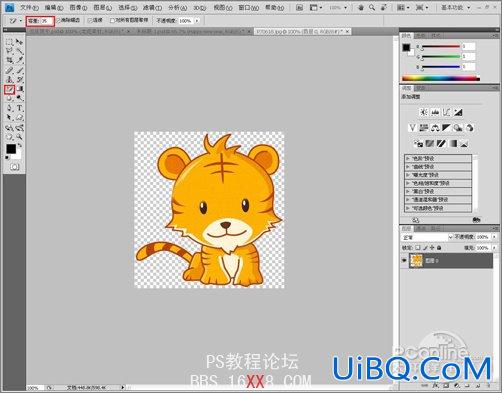Select the Move tool
The height and width of the screenshot is (393, 502).
click(x=20, y=42)
